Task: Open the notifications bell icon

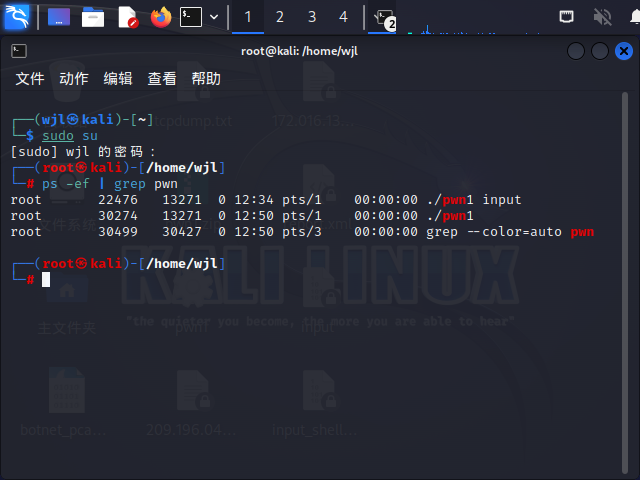Action: [x=635, y=17]
